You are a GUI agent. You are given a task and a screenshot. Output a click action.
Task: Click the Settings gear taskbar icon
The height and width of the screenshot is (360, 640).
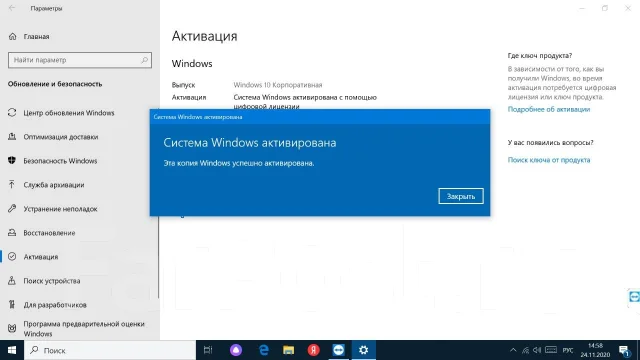click(x=363, y=350)
